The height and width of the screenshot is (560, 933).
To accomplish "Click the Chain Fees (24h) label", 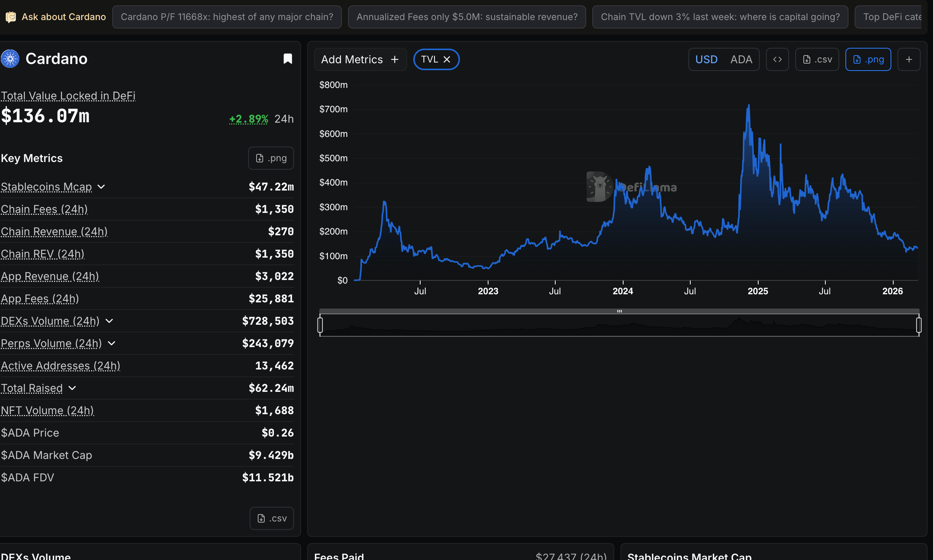I will point(44,209).
